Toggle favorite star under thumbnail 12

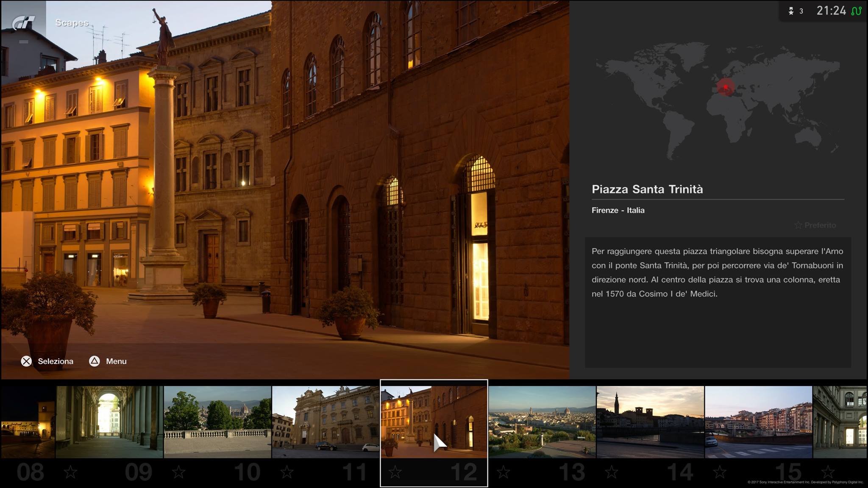395,472
